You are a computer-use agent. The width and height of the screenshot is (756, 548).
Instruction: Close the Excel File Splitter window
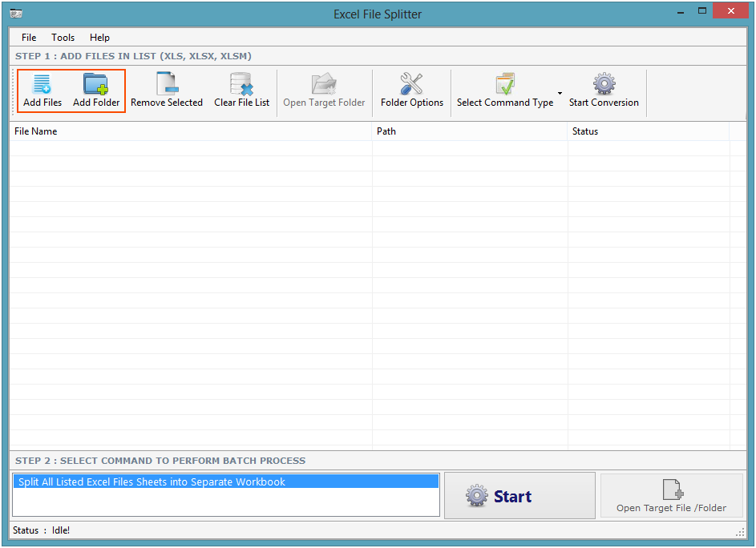coord(731,10)
